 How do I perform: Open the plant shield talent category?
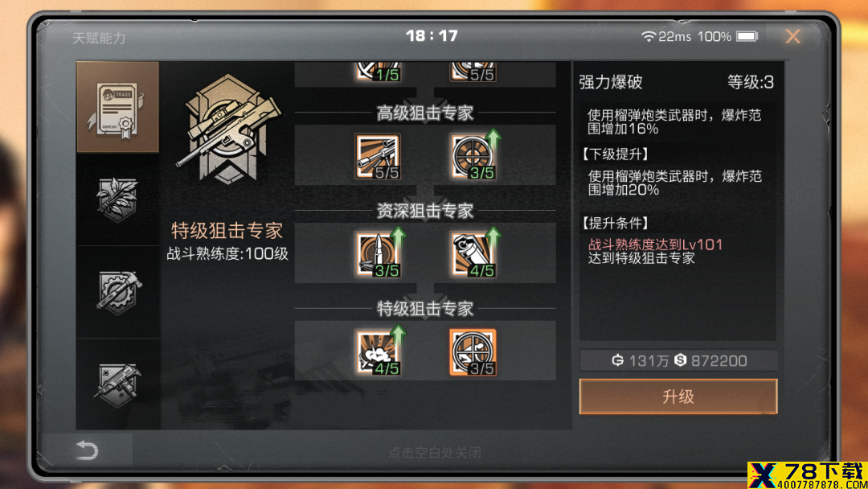(x=117, y=199)
